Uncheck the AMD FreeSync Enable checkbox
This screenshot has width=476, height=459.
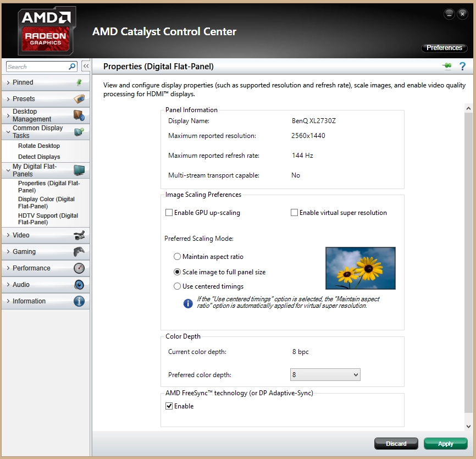tap(169, 406)
